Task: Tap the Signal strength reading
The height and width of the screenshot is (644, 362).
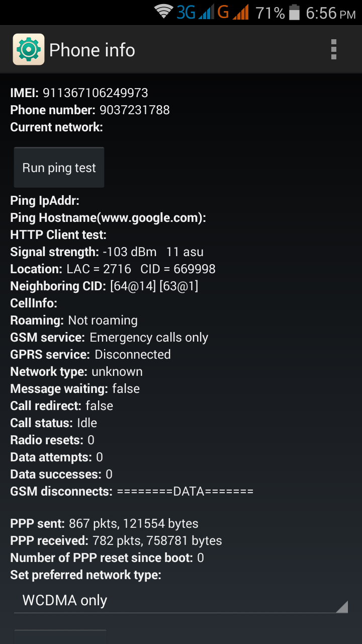Action: pos(107,252)
